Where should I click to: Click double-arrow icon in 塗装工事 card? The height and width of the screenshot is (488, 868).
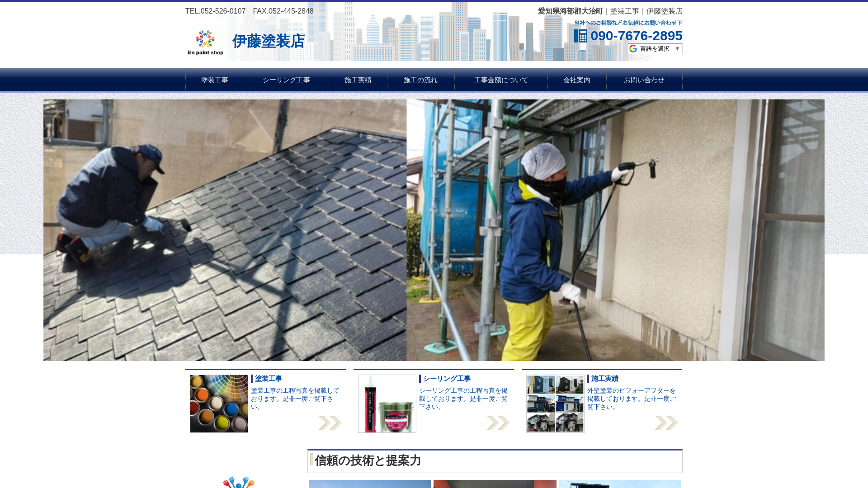330,422
